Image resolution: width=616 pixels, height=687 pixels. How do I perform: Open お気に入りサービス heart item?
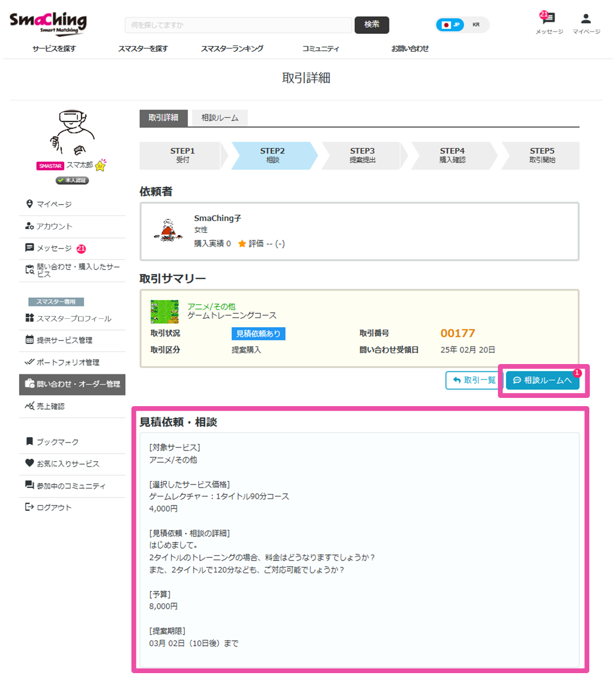pos(67,464)
